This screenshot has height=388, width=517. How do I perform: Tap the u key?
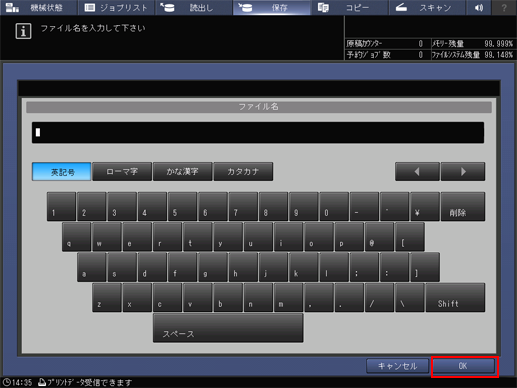click(258, 237)
